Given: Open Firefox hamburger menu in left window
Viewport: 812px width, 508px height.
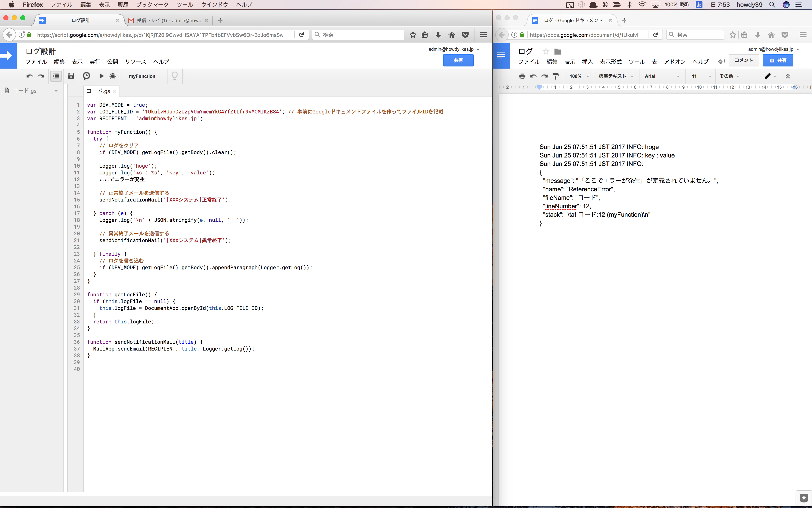Looking at the screenshot, I should pos(483,35).
